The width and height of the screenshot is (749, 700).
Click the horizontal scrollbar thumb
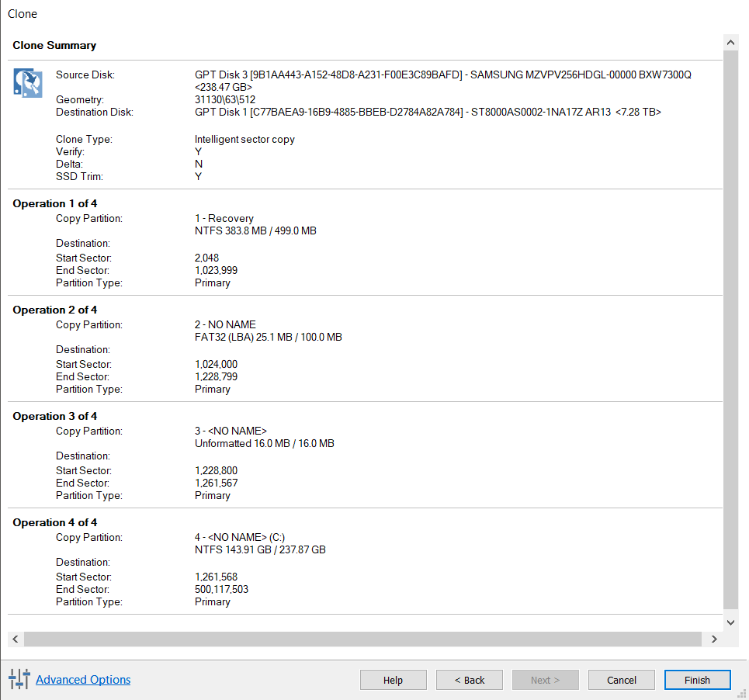coord(362,639)
